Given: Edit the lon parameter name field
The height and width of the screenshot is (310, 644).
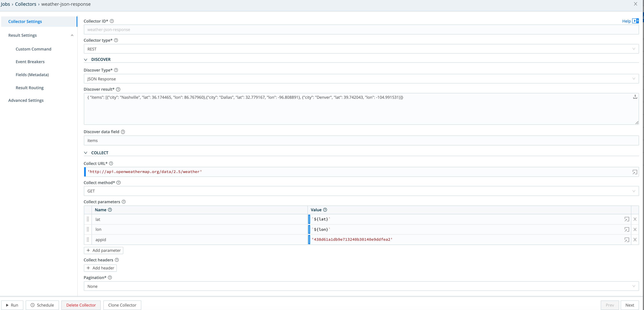Looking at the screenshot, I should (x=199, y=229).
